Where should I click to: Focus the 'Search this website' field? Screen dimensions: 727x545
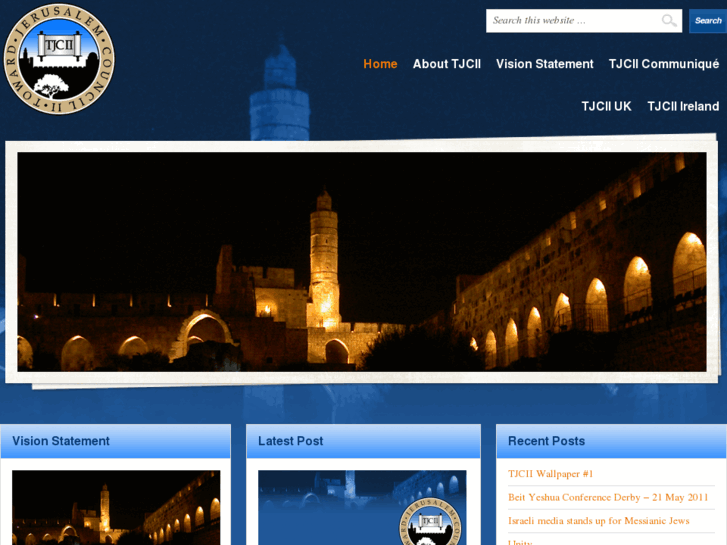tap(584, 21)
